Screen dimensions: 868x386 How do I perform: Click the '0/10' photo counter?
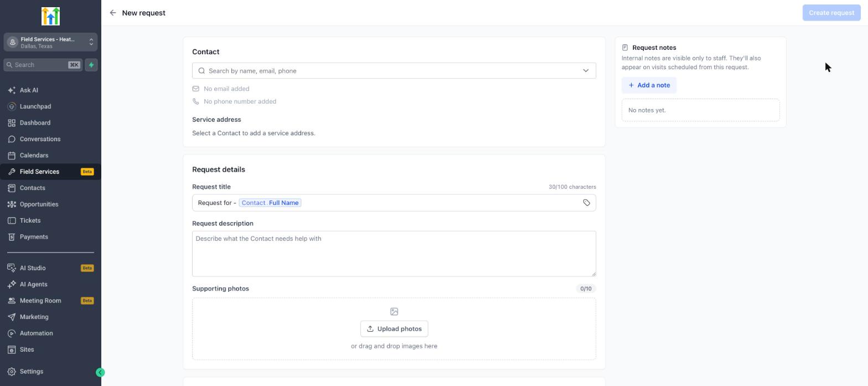(586, 289)
